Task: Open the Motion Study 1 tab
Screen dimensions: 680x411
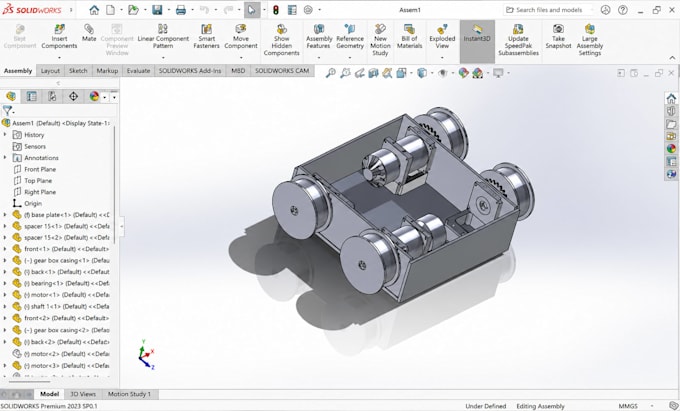Action: [x=129, y=394]
